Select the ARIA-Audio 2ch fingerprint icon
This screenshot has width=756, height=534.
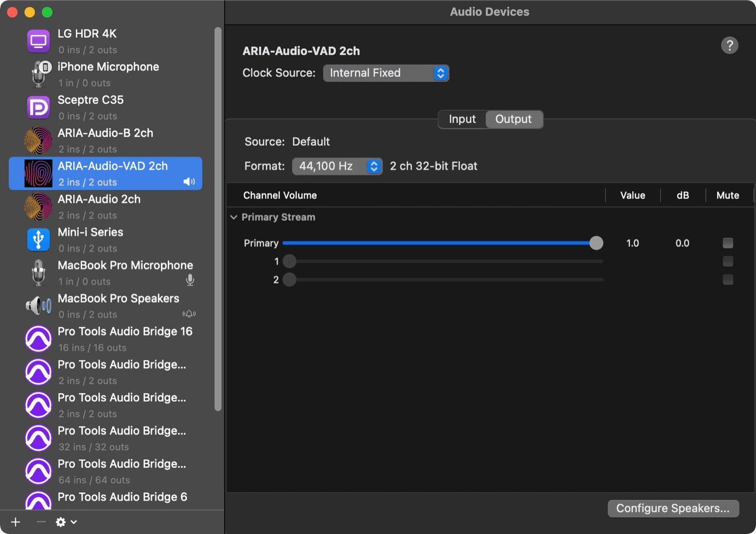point(38,207)
